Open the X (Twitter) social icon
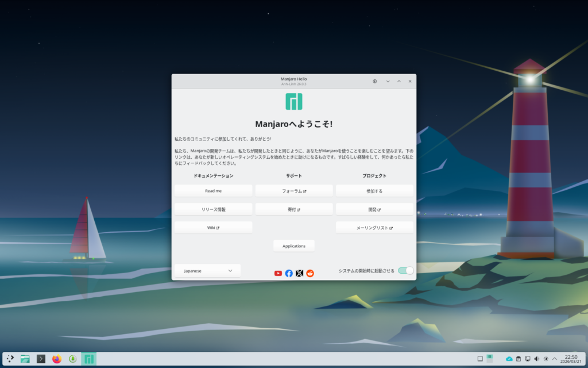This screenshot has height=368, width=588. coord(299,273)
